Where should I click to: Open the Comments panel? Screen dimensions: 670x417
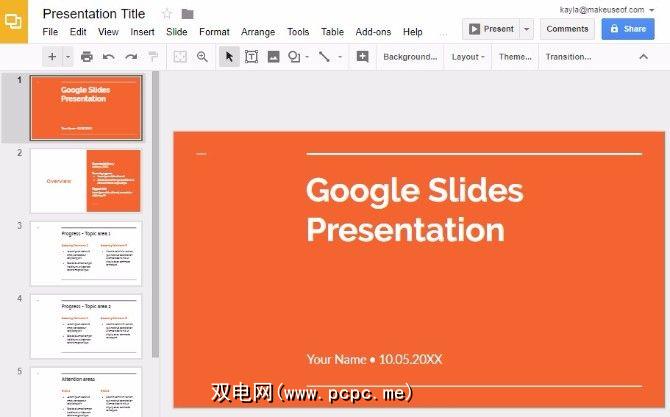click(567, 29)
